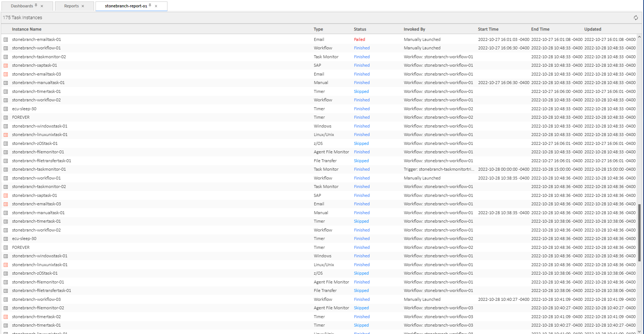Viewport: 644px width, 334px height.
Task: Sort by the Start Time column header
Action: point(488,29)
